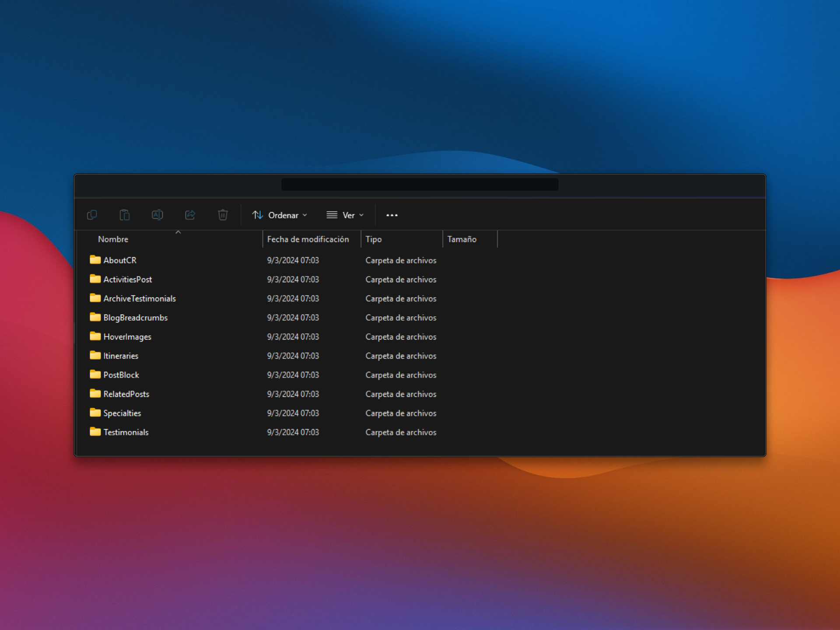
Task: Click the Copy icon in toolbar
Action: 92,215
